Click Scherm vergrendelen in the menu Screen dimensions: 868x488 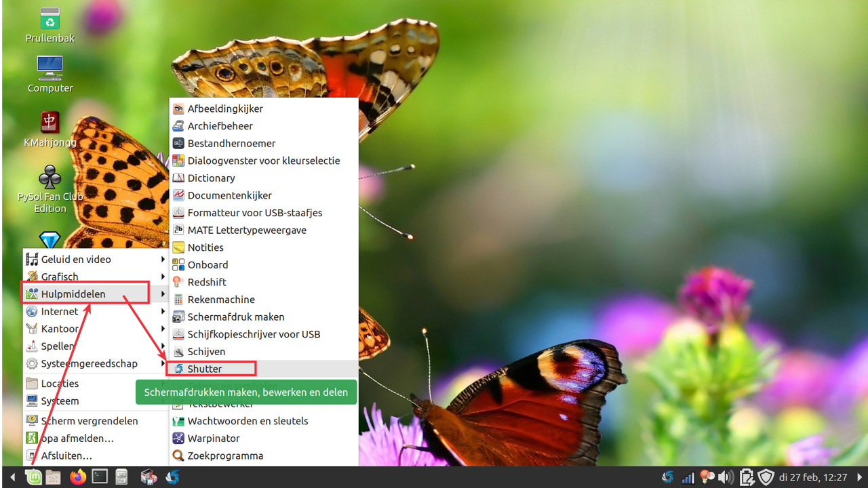[x=95, y=421]
